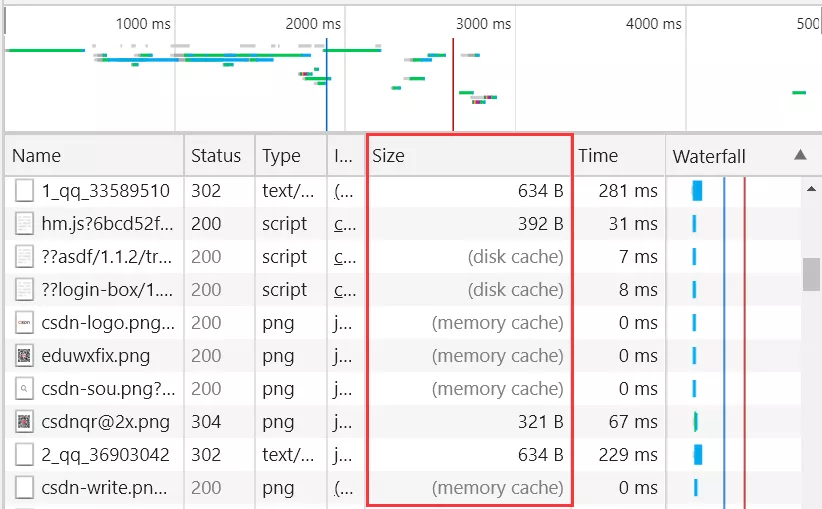Open the ??asdf/1.1.2/tr request name
Image resolution: width=822 pixels, height=509 pixels.
(107, 257)
